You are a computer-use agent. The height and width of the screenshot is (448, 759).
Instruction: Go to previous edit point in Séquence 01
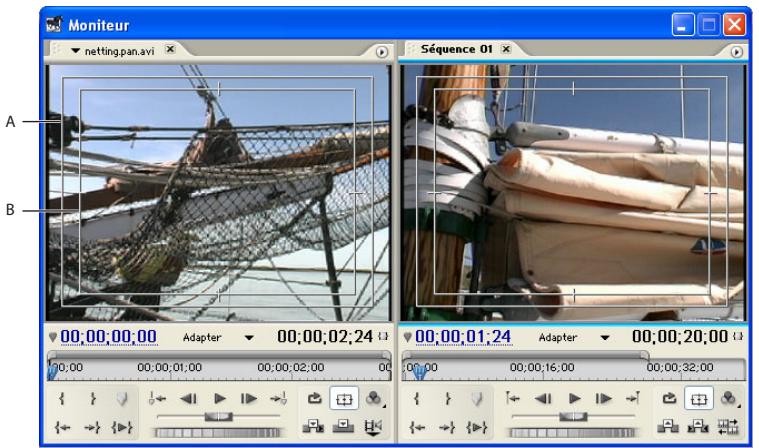pyautogui.click(x=512, y=399)
